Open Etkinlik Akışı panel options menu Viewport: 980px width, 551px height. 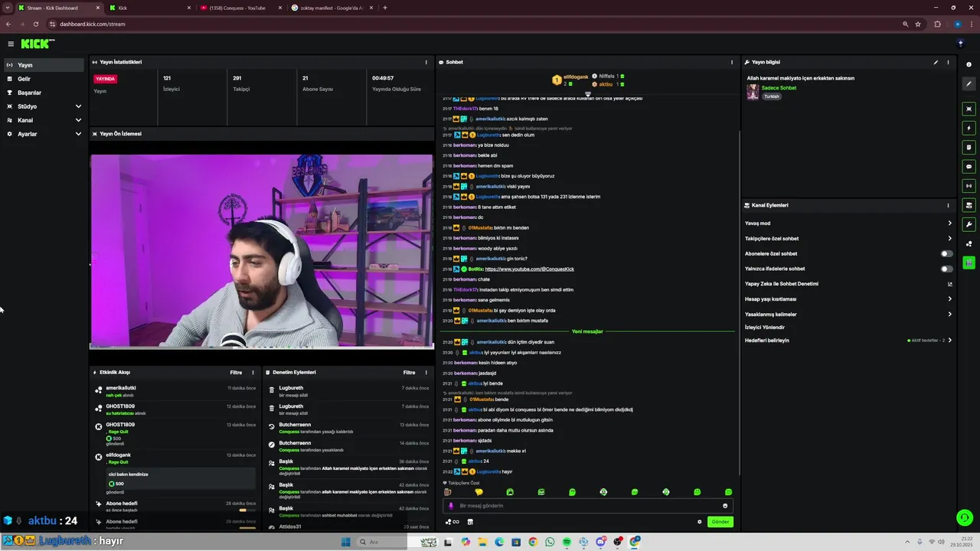coord(253,373)
